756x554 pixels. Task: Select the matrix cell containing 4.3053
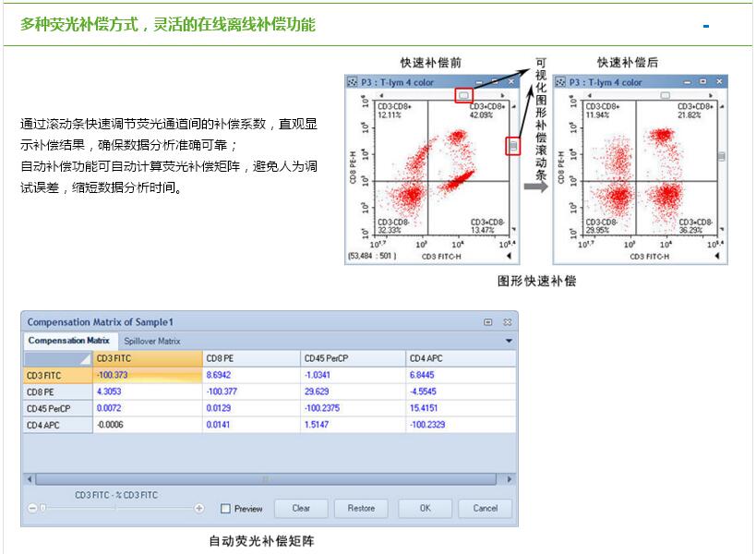click(148, 391)
